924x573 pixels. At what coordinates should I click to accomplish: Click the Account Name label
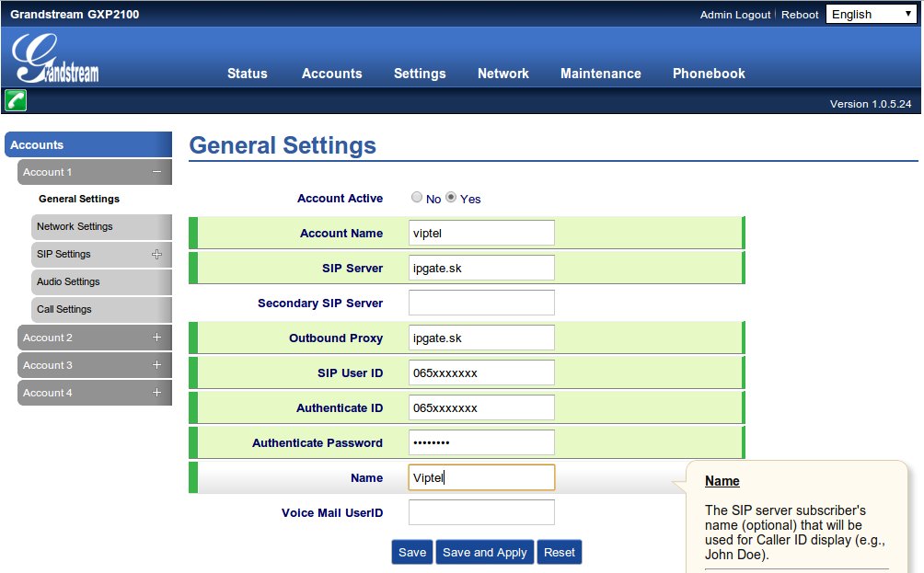[x=341, y=234]
